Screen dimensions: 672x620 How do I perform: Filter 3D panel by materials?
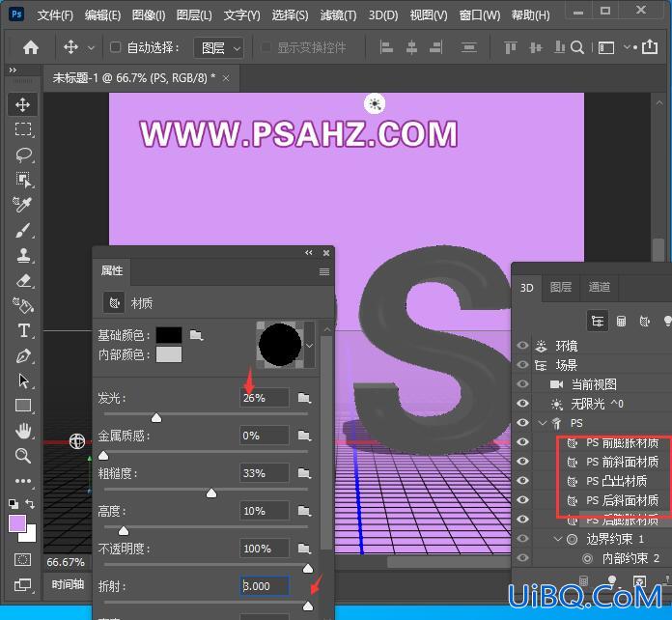pos(645,321)
